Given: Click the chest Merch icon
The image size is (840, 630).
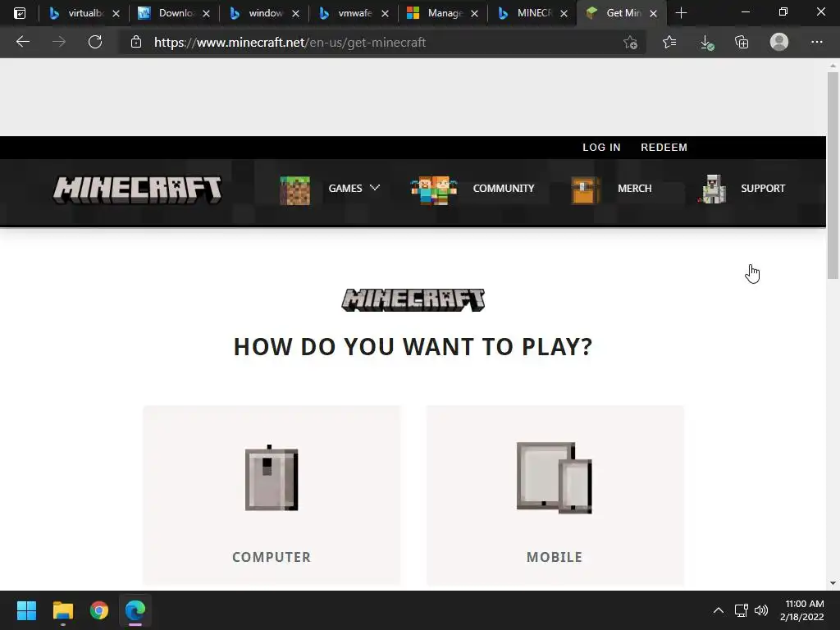Looking at the screenshot, I should click(x=585, y=190).
